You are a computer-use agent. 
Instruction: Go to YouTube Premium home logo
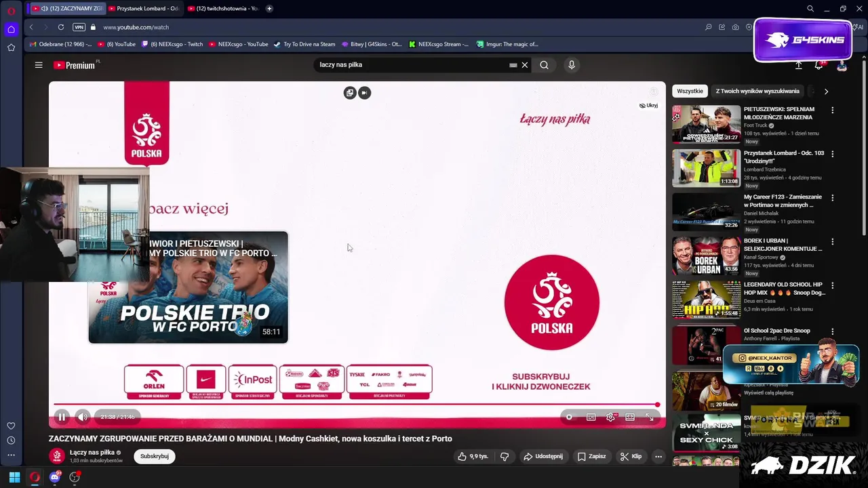[74, 65]
